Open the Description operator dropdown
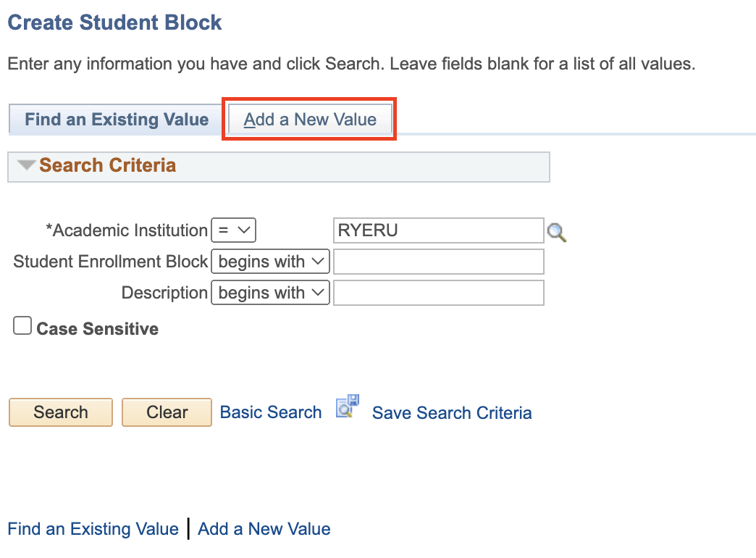 pyautogui.click(x=270, y=293)
